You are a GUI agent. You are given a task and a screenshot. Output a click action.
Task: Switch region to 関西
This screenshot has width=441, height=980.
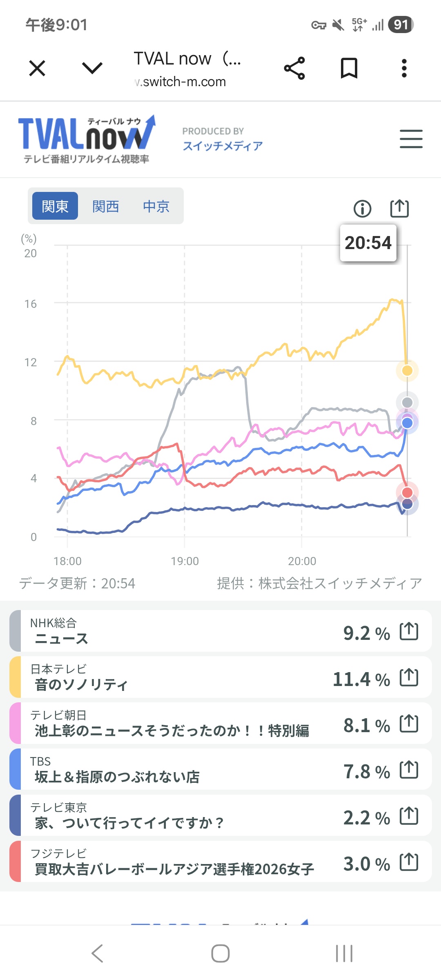tap(105, 206)
